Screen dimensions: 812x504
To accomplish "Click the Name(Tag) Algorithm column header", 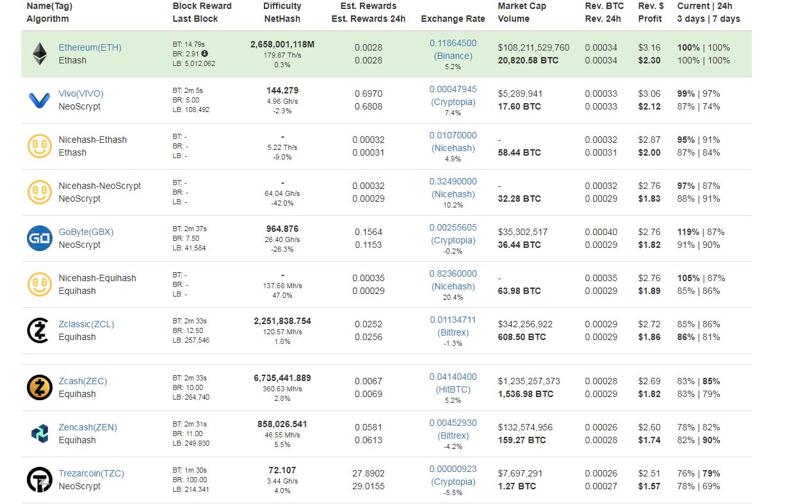I will pyautogui.click(x=49, y=12).
